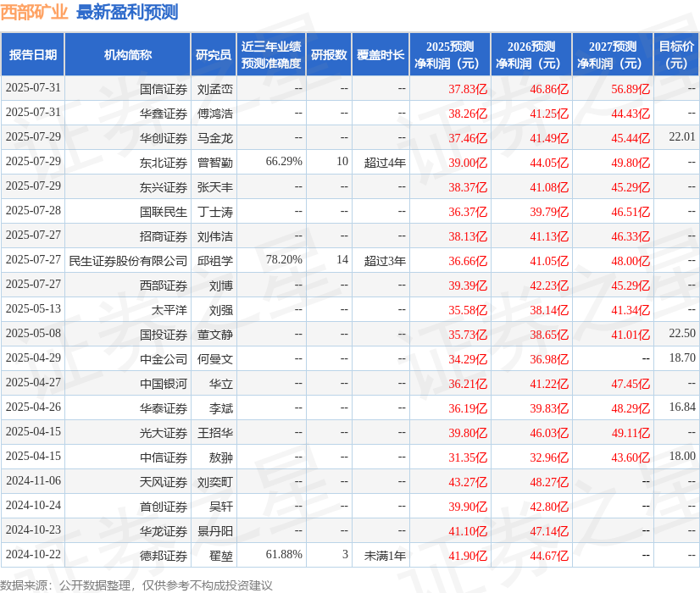This screenshot has height=593, width=700.
Task: Click the 2026预测净利润 column header
Action: 531,54
